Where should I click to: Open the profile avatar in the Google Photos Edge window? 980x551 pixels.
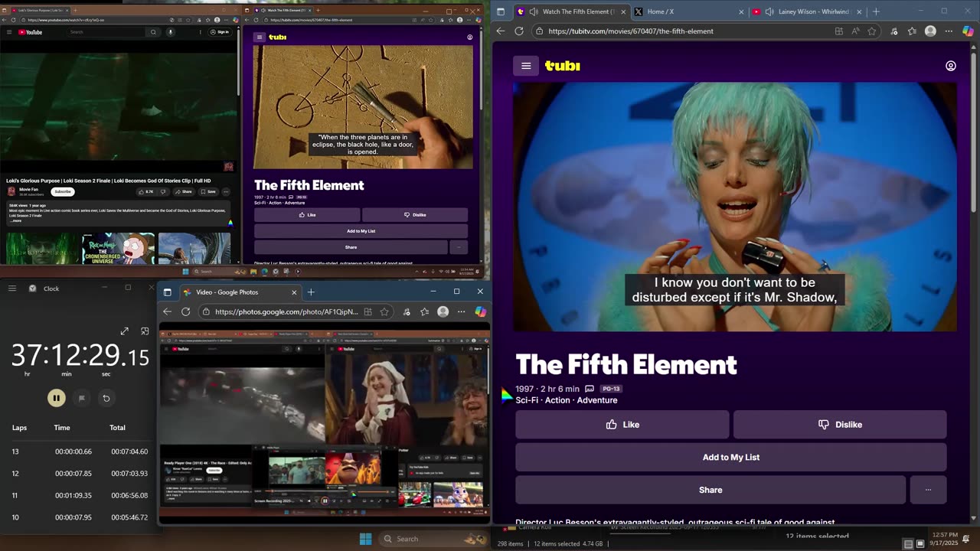(443, 311)
